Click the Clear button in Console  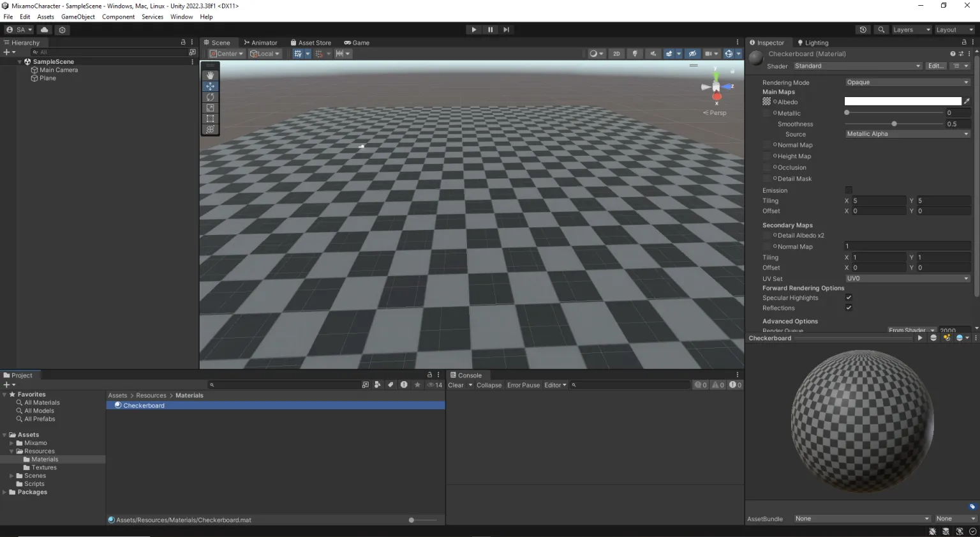tap(456, 385)
